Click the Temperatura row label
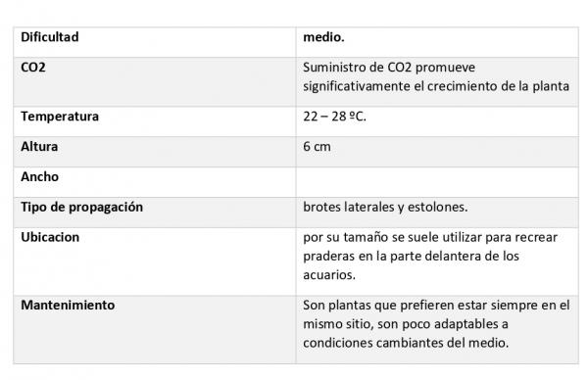The width and height of the screenshot is (588, 380). click(x=60, y=117)
